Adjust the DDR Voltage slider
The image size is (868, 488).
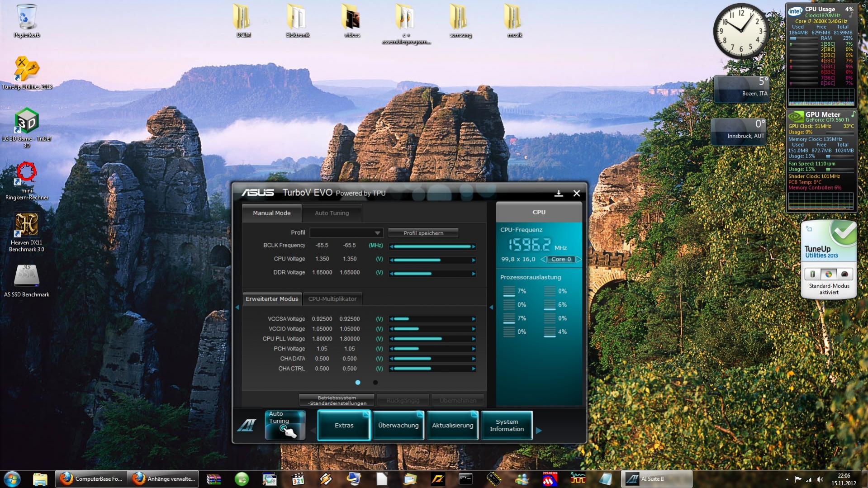[x=432, y=274]
